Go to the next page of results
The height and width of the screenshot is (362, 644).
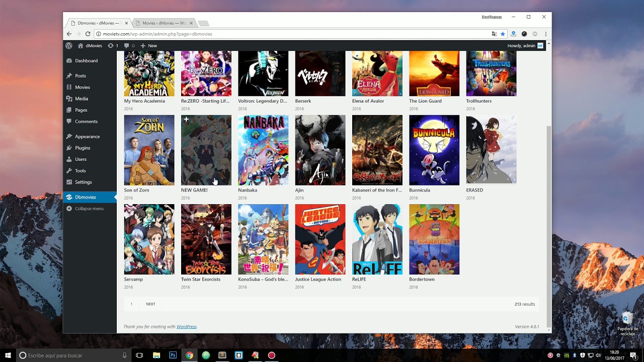click(x=150, y=304)
